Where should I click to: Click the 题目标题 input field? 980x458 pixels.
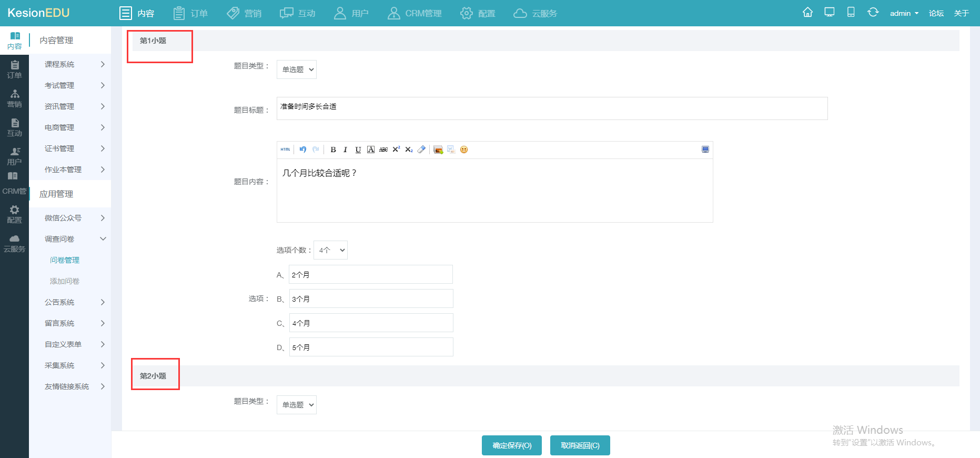pyautogui.click(x=552, y=108)
